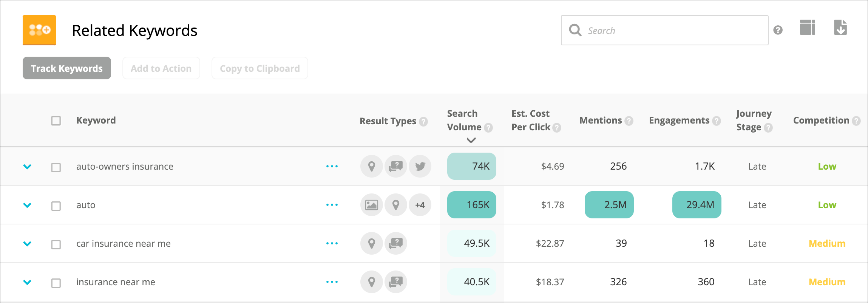Image resolution: width=868 pixels, height=303 pixels.
Task: Click the Copy to Clipboard button
Action: 260,68
